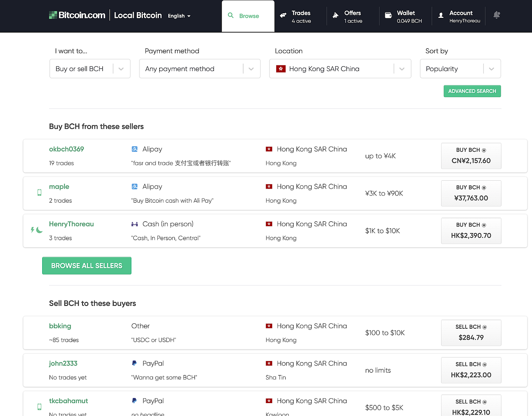Click the "19 trades" text

(x=62, y=163)
